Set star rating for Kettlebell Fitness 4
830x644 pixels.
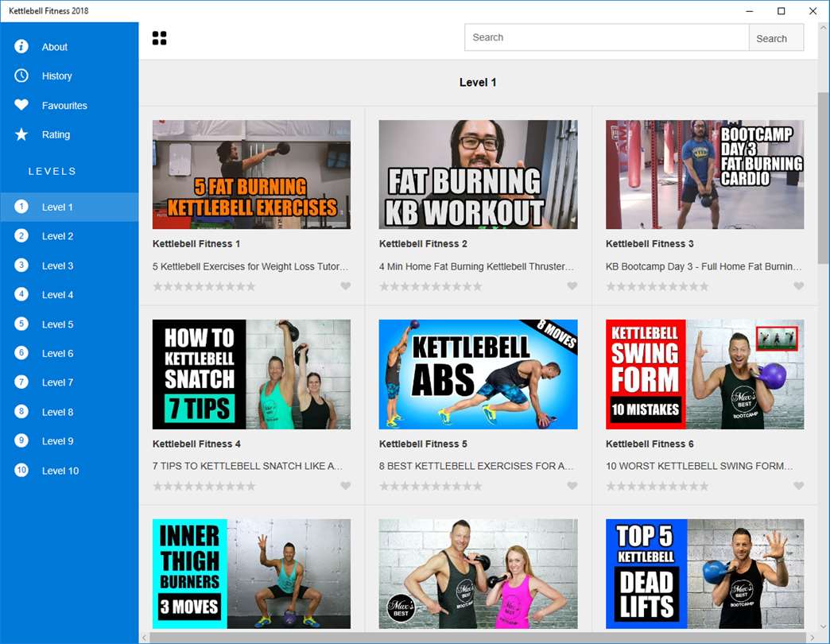pyautogui.click(x=204, y=486)
